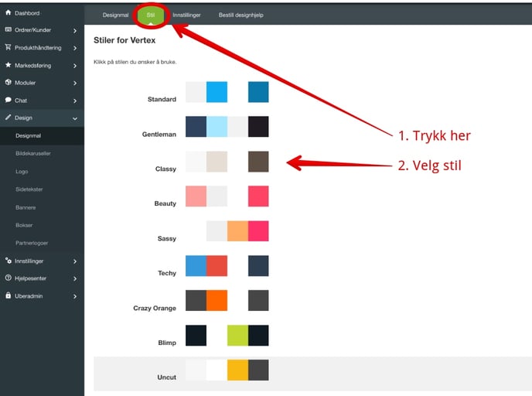Click the Dashbord home icon

tap(9, 12)
